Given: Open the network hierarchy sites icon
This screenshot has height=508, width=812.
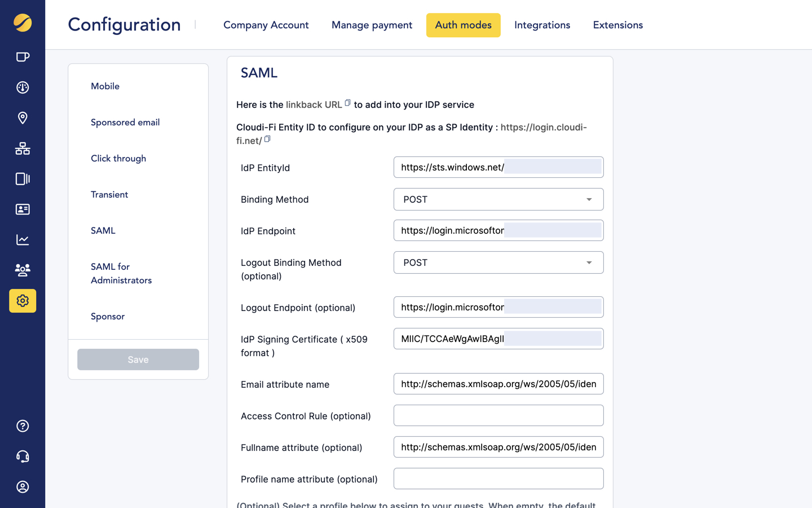Looking at the screenshot, I should coord(22,148).
